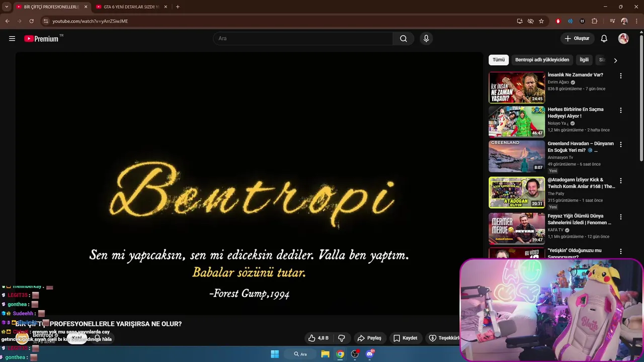Start voice search with the microphone icon
The height and width of the screenshot is (362, 644).
click(x=426, y=39)
